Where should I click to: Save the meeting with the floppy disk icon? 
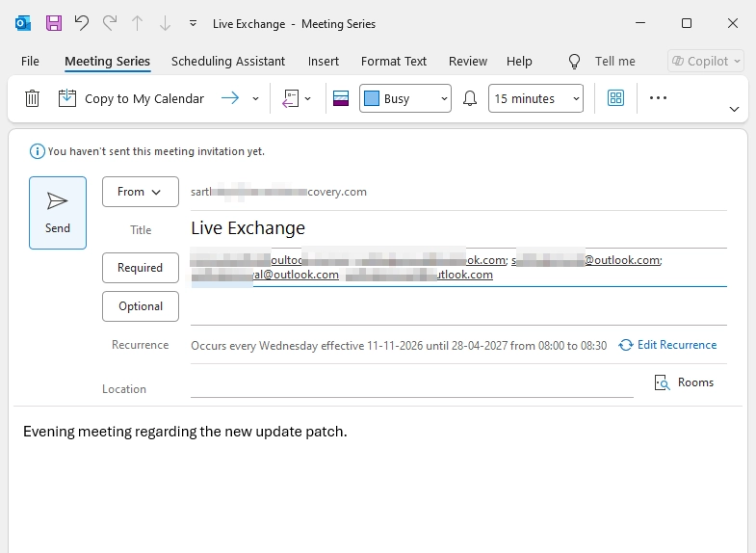coord(54,23)
